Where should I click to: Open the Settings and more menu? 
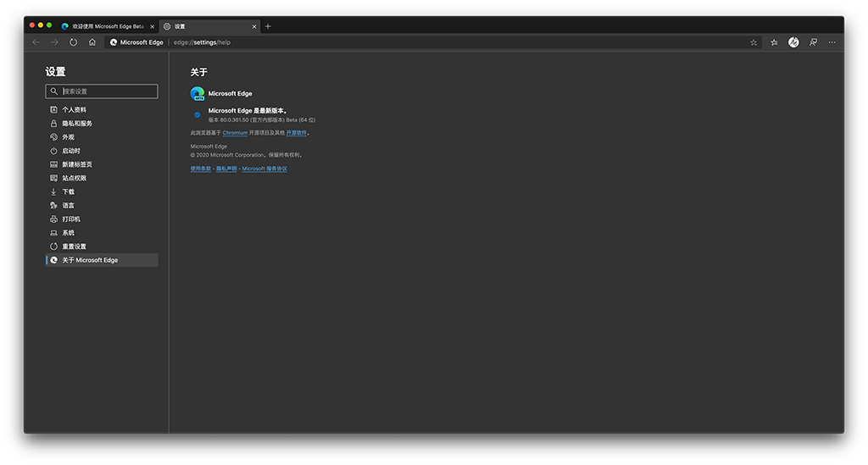832,42
